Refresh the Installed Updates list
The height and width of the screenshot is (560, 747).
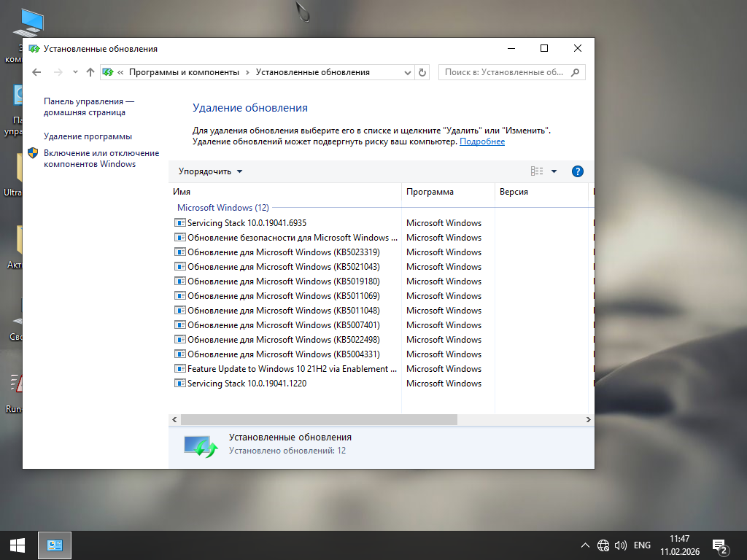point(422,72)
